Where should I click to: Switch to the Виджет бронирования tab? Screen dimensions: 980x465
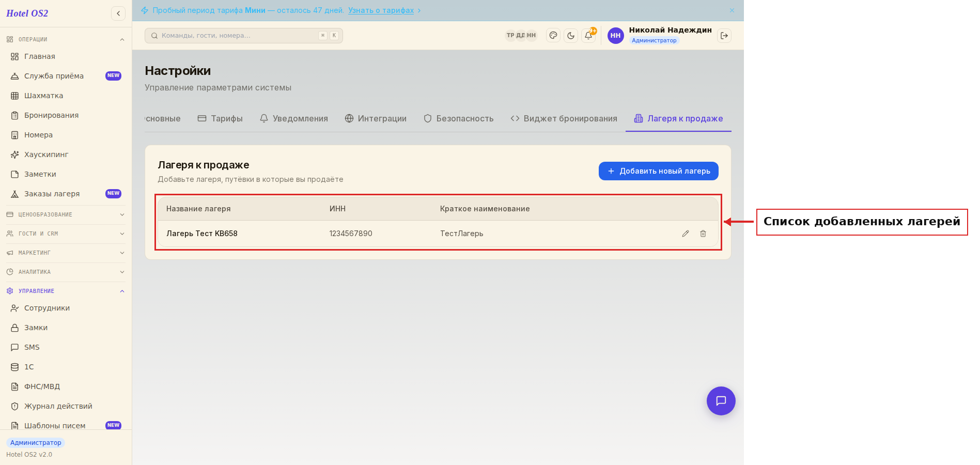564,118
